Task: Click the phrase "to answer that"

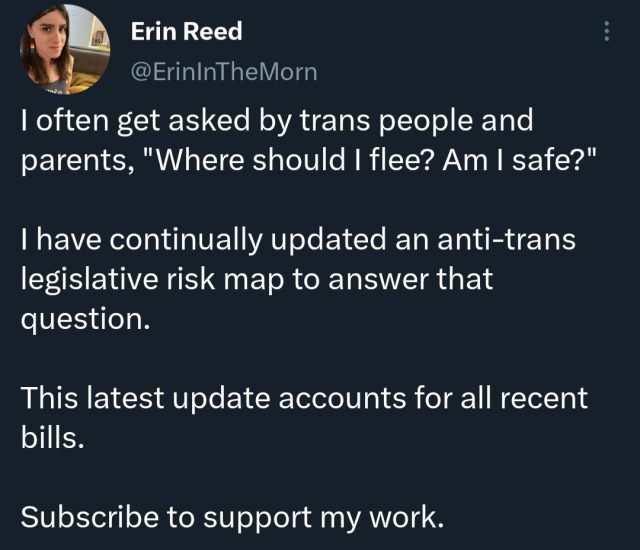Action: pos(393,279)
